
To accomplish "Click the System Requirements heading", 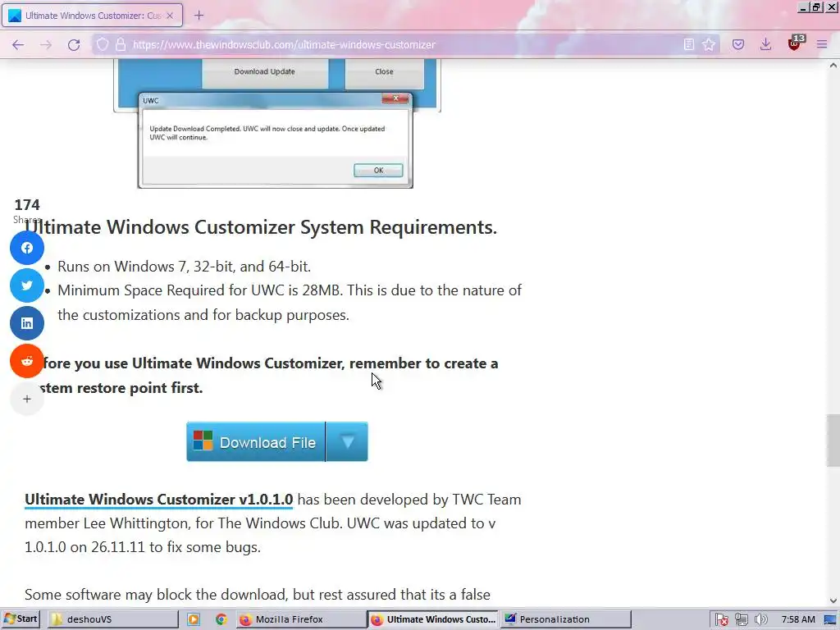I will point(261,227).
